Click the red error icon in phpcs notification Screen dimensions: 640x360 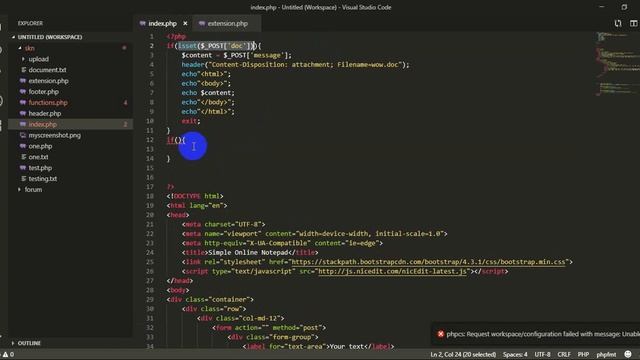(x=440, y=334)
